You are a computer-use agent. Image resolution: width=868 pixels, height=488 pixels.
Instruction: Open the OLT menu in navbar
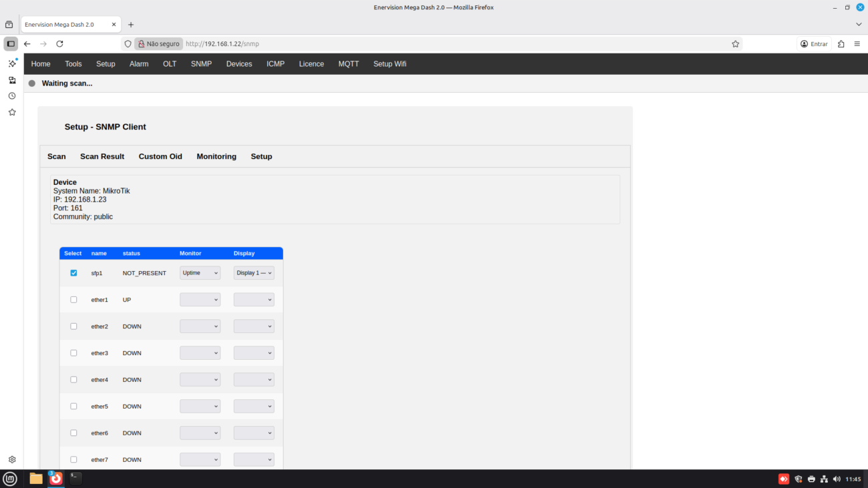(x=170, y=64)
